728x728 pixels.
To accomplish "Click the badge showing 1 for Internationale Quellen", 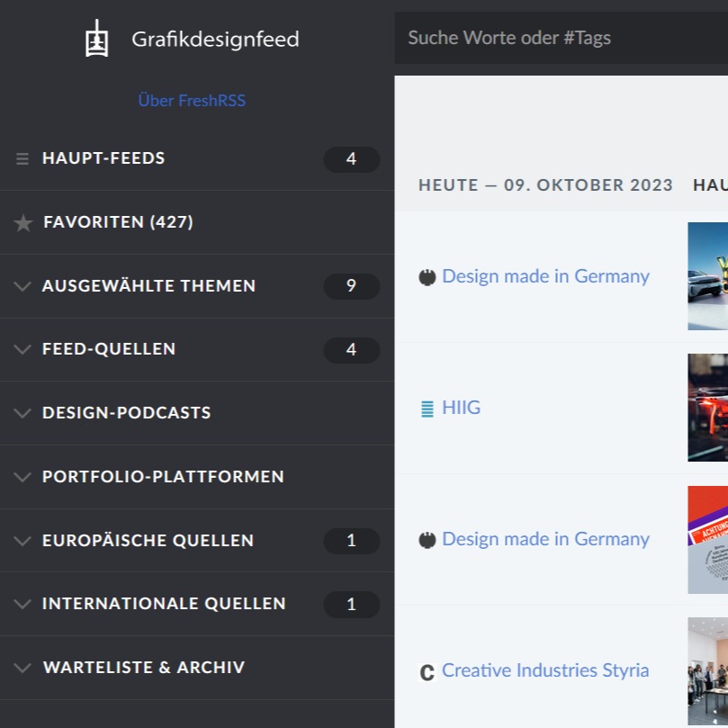I will pos(352,605).
